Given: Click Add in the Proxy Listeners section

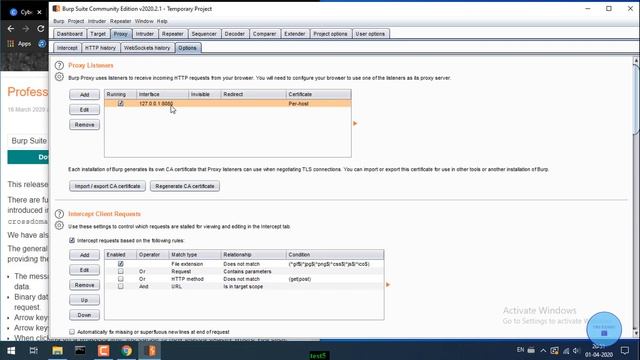Looking at the screenshot, I should [84, 95].
